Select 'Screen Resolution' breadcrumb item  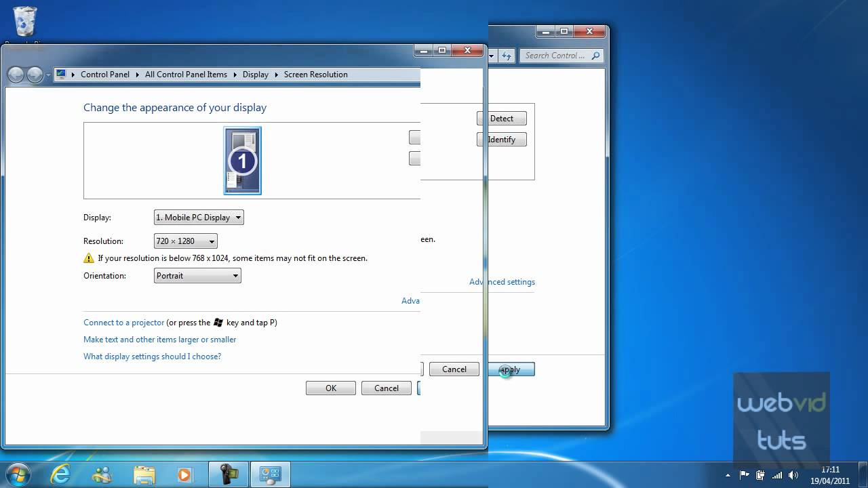point(315,75)
